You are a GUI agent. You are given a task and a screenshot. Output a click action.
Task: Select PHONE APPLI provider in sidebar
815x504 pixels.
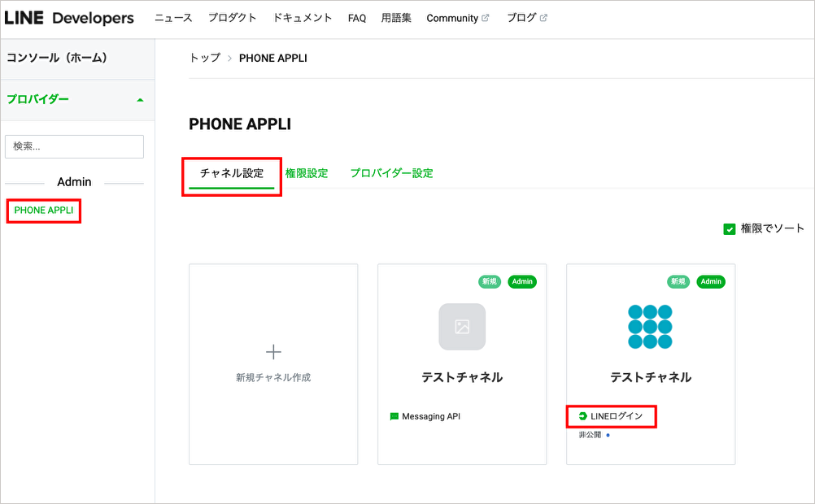point(44,211)
